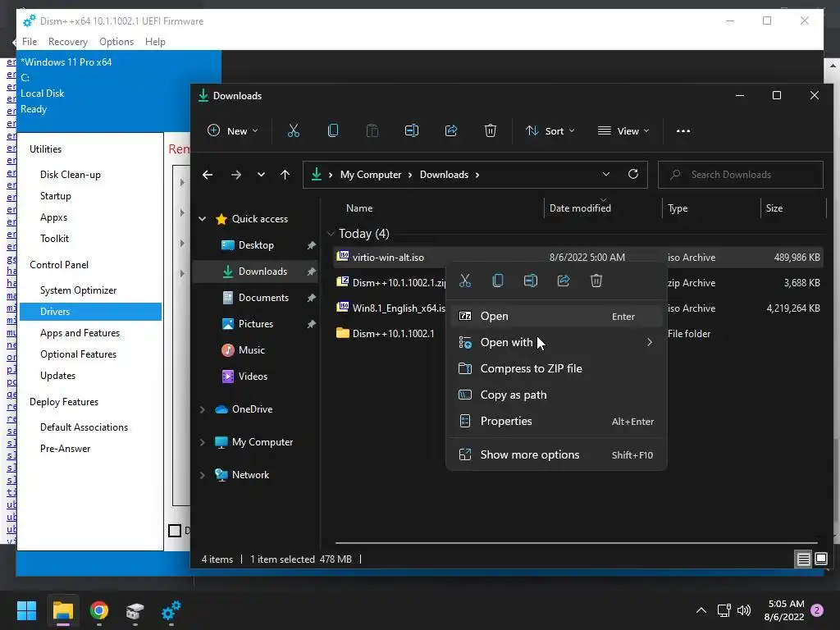Open network status in system tray

(724, 610)
